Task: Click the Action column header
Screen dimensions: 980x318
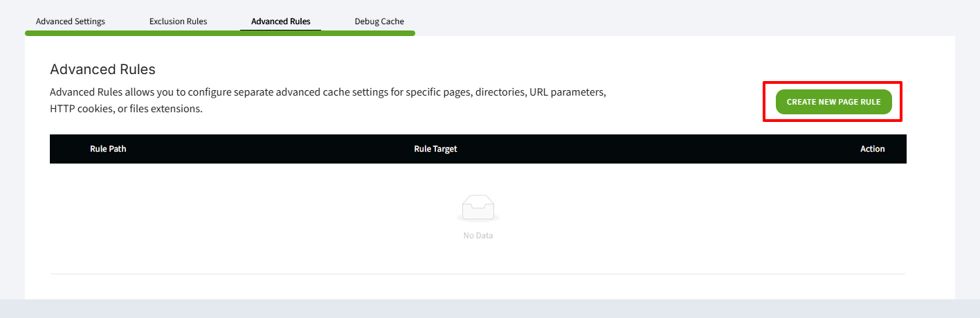Action: [872, 149]
